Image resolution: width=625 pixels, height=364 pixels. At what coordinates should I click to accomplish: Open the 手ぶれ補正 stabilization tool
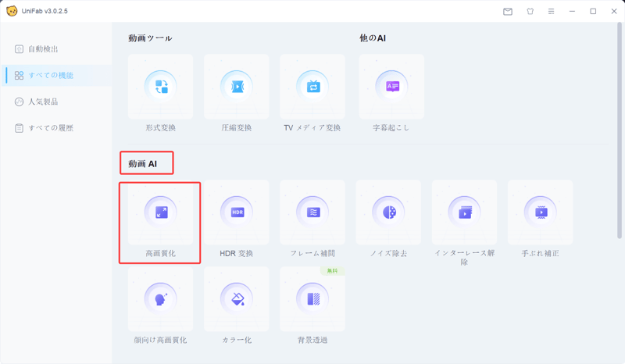(x=540, y=213)
